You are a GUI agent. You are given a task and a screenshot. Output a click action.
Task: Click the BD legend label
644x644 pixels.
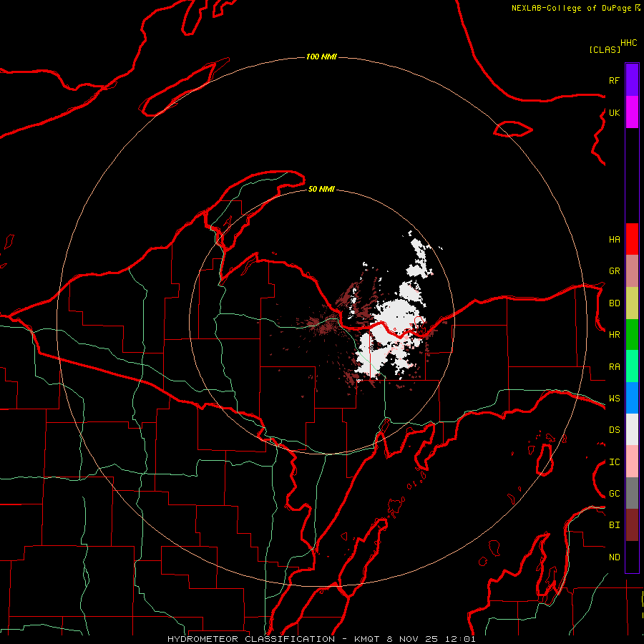point(614,303)
